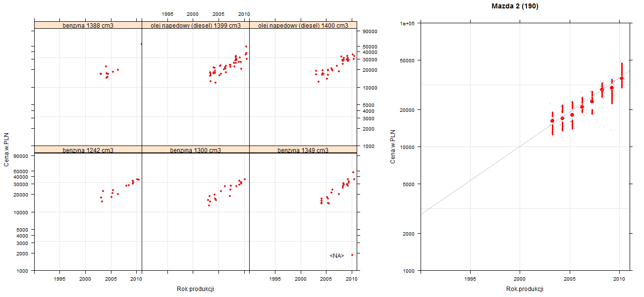Click the "1995" x-axis tick on the Mazda 2 chart
Screen dimensions: 644x297
point(470,279)
